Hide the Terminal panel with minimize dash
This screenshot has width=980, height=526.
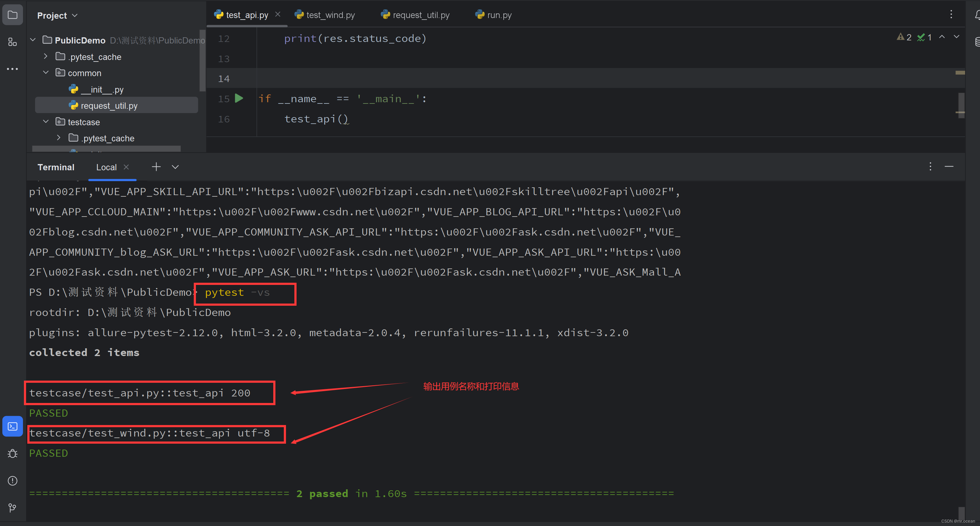click(949, 167)
